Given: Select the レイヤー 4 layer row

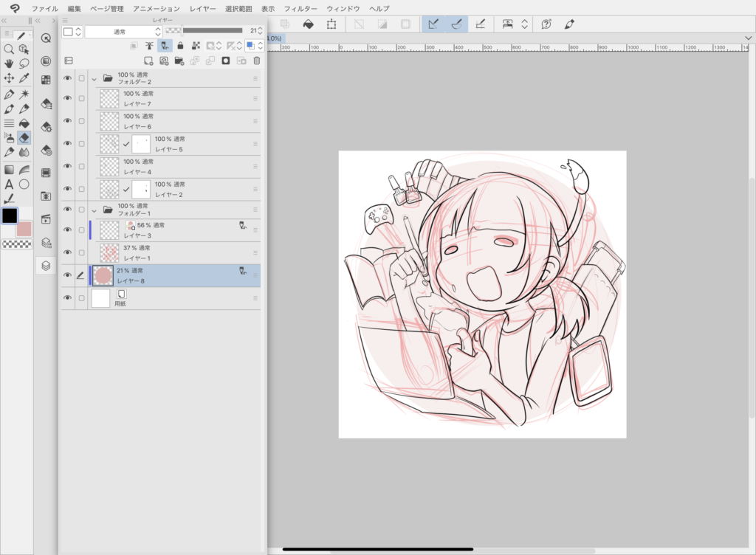Looking at the screenshot, I should click(185, 167).
